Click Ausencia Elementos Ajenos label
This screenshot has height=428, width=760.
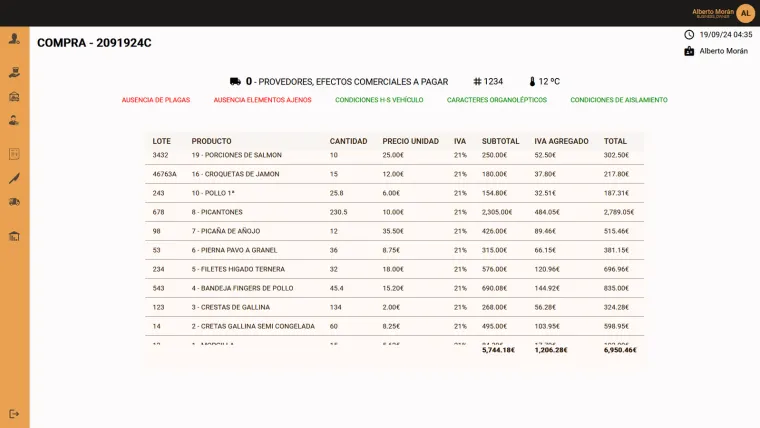pyautogui.click(x=262, y=100)
